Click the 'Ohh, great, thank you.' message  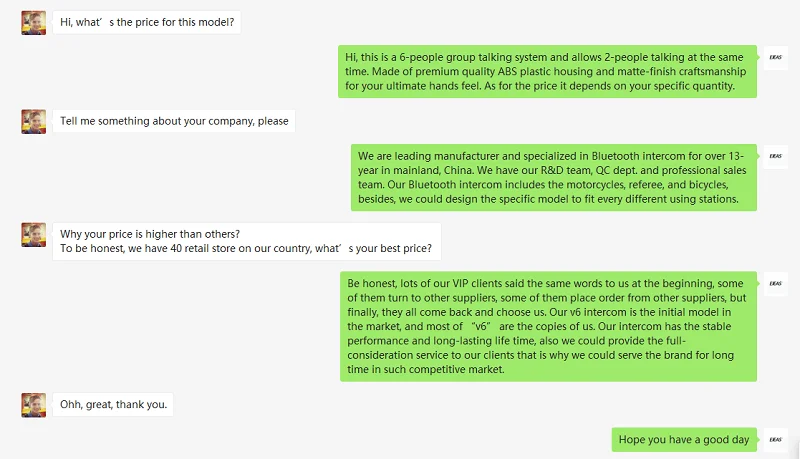[x=116, y=404]
